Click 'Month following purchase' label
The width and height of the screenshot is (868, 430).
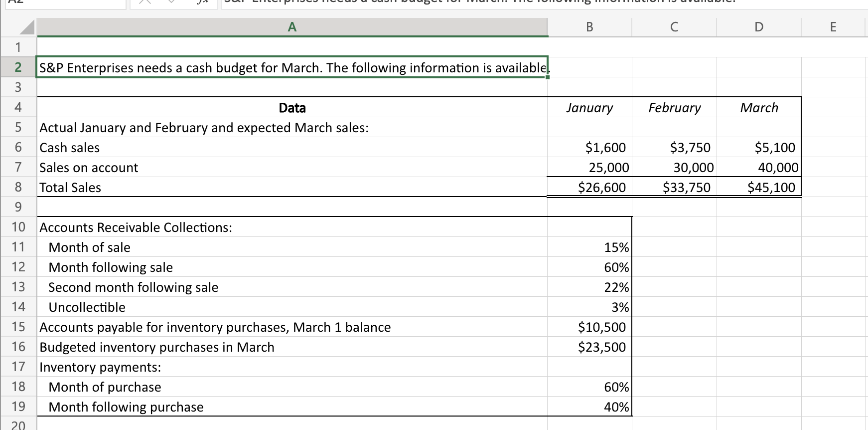point(126,407)
